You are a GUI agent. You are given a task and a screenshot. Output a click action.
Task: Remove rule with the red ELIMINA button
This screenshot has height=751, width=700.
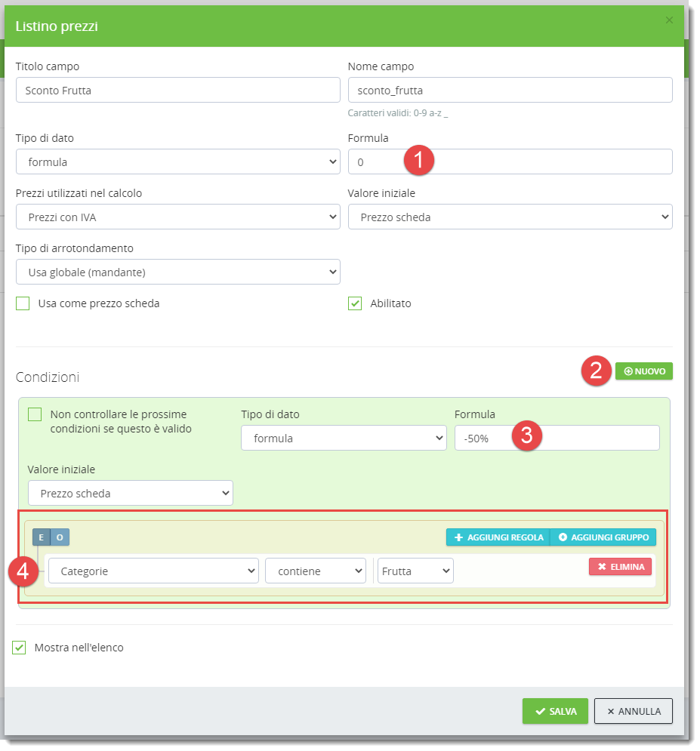[x=620, y=567]
